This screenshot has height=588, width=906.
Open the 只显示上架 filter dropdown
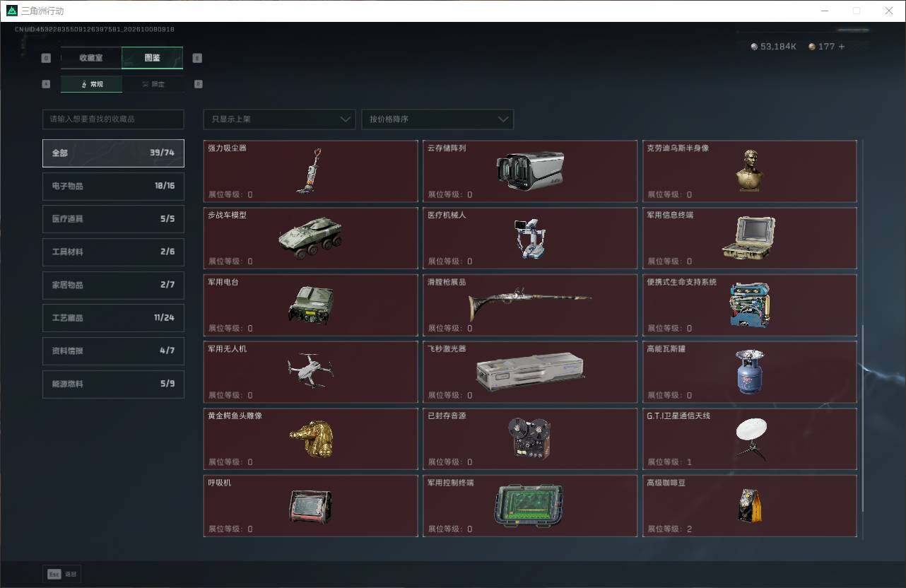coord(279,119)
